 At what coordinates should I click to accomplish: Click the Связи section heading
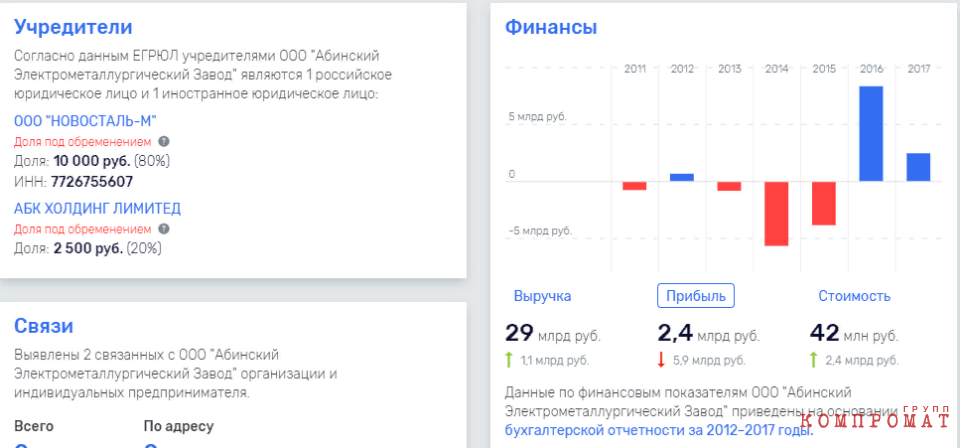click(x=43, y=326)
